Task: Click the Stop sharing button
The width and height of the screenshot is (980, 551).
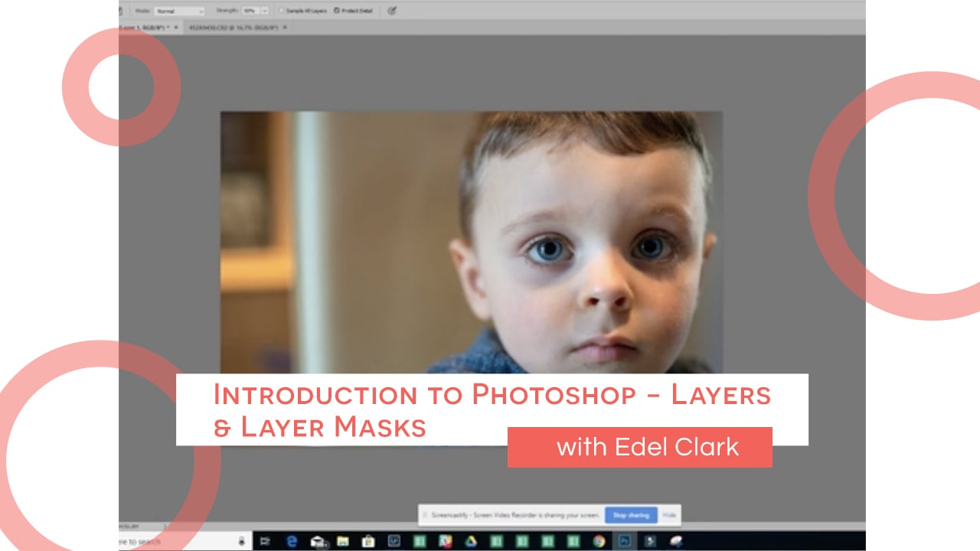Action: pos(631,515)
